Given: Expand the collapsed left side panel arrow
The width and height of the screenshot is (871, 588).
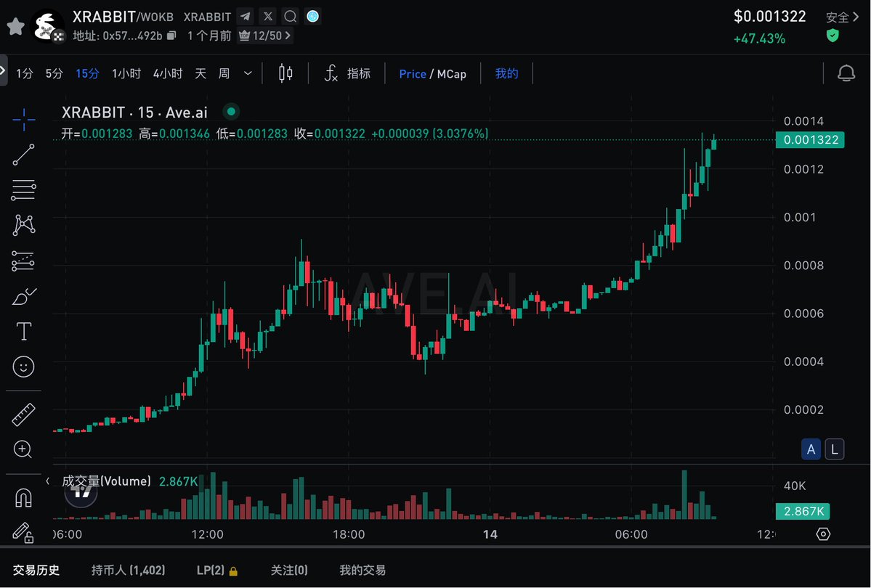Looking at the screenshot, I should point(4,70).
